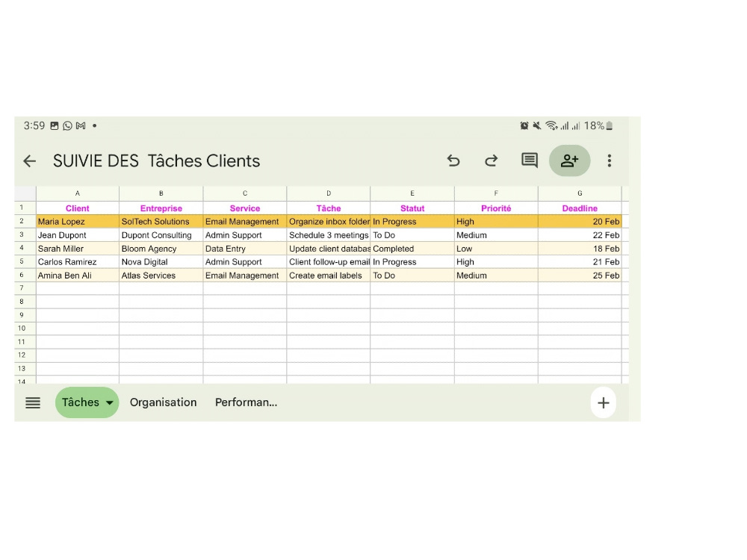
Task: Tap the Wi-Fi signal icon in status bar
Action: coord(552,125)
